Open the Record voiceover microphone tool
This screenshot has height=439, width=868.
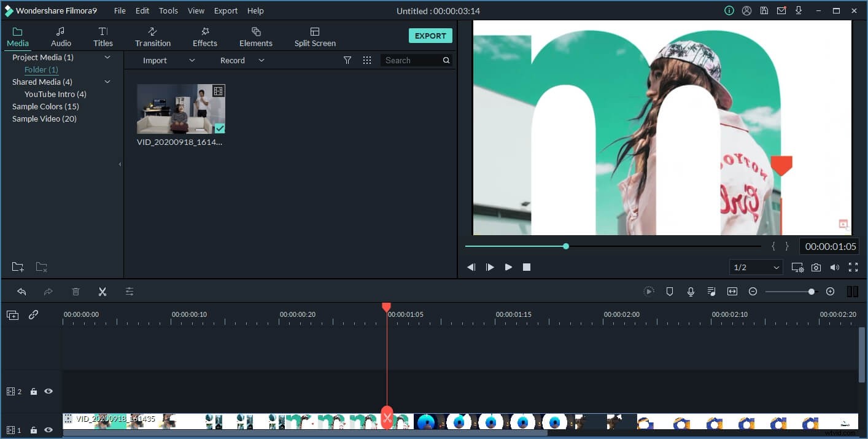pyautogui.click(x=691, y=291)
